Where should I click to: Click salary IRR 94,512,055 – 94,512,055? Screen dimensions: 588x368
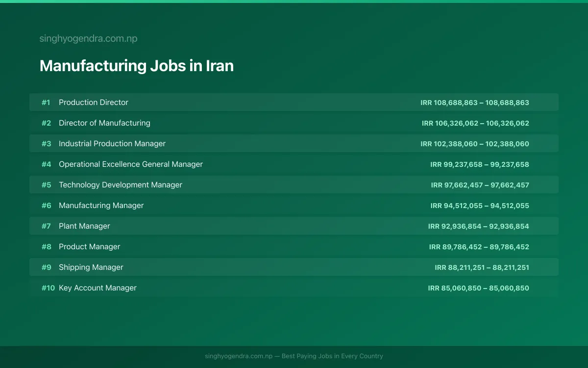(480, 206)
